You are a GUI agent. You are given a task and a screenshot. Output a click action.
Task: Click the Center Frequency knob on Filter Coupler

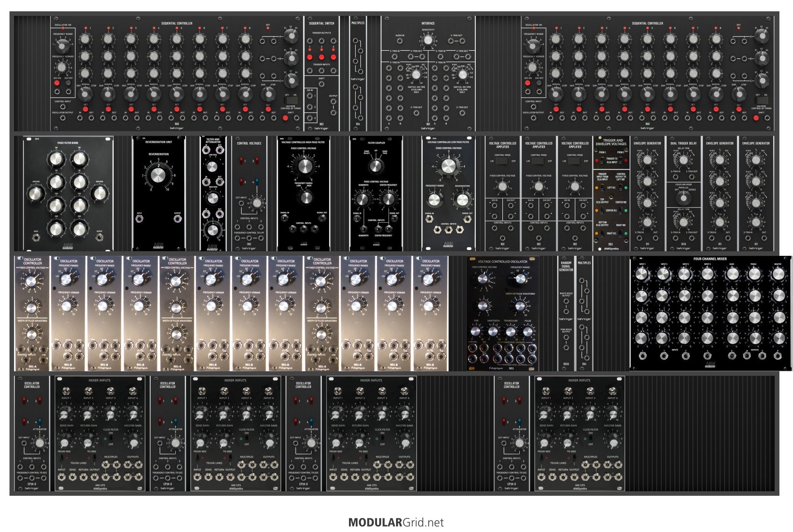(x=388, y=199)
